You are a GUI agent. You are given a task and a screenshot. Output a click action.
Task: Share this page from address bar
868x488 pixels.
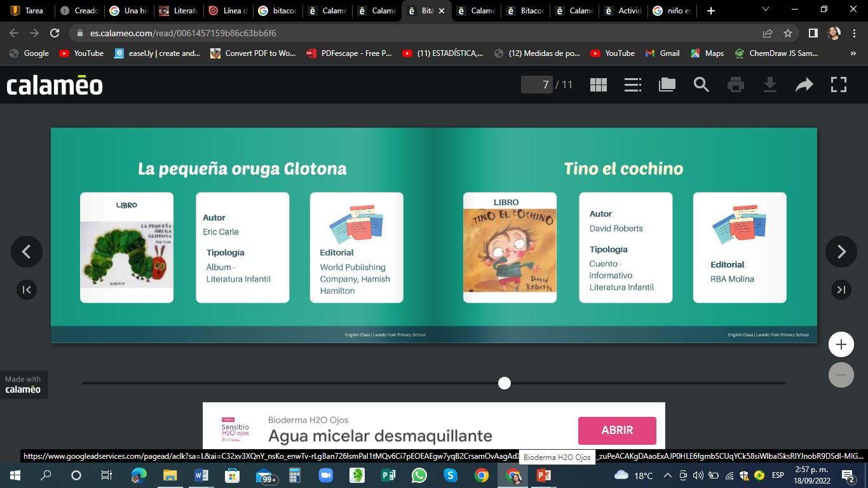tap(768, 33)
